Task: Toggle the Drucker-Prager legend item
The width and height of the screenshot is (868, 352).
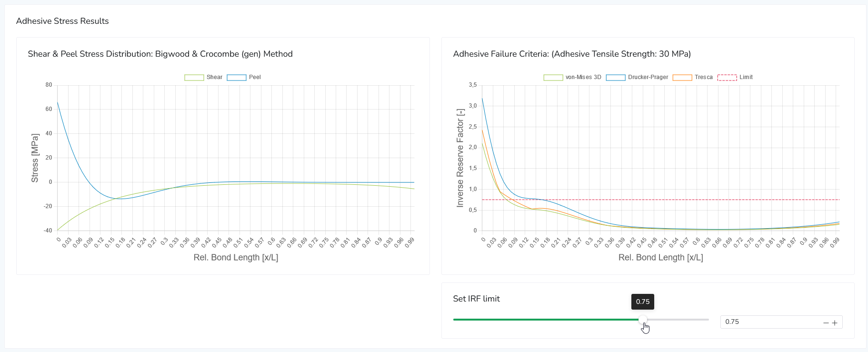Action: (637, 77)
